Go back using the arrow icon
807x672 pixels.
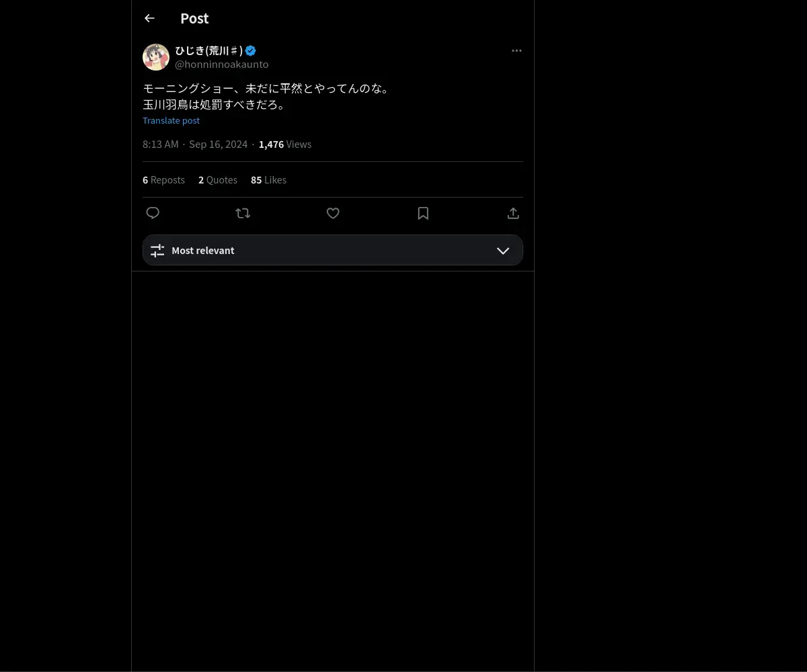tap(149, 19)
